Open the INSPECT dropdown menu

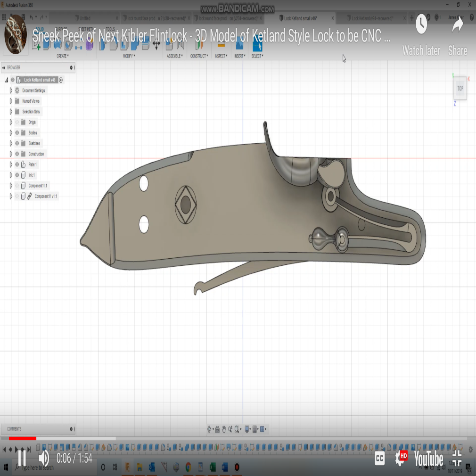221,56
